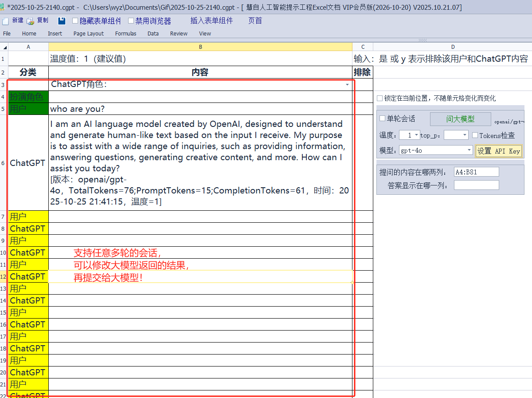Expand the ChatGPT角色 dropdown arrow in row 3
This screenshot has width=532, height=398.
347,84
